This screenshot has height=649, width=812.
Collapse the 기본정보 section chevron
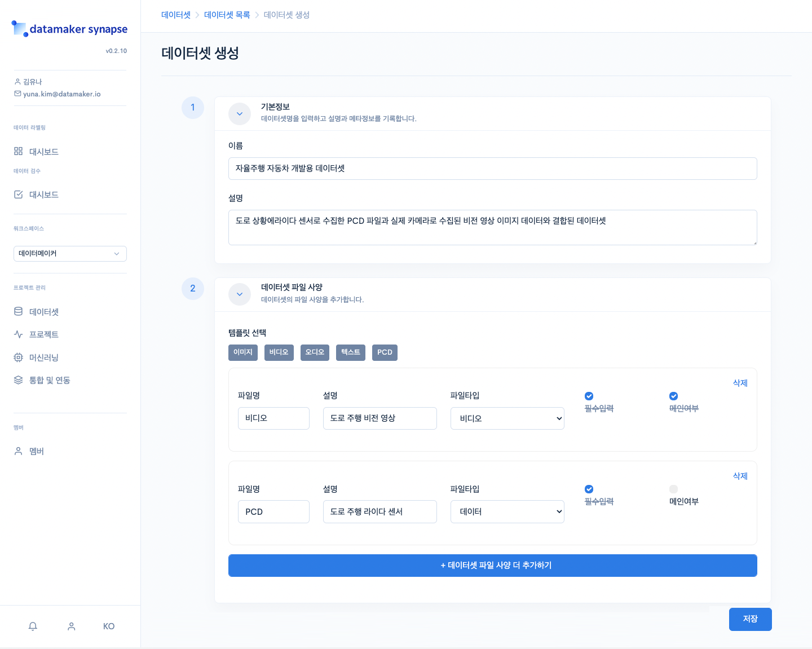point(240,114)
